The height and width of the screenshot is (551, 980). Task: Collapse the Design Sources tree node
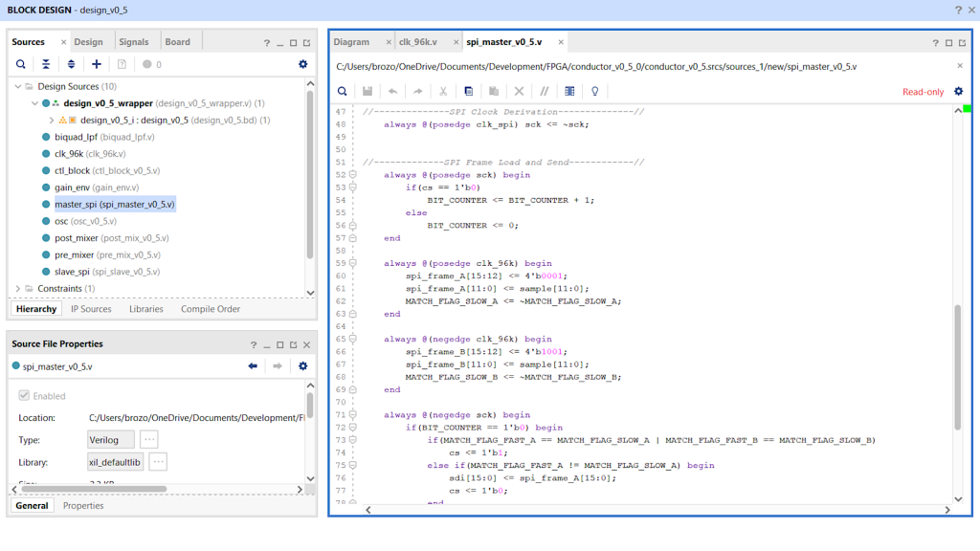(x=18, y=86)
